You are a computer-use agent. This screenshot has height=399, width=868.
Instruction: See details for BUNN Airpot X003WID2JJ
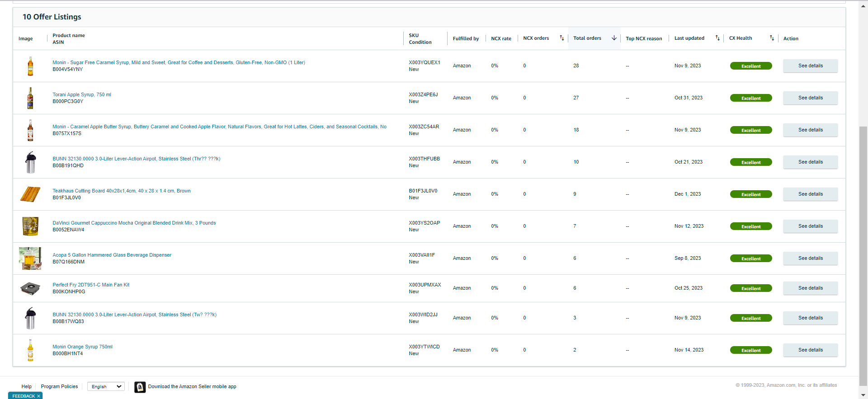coord(811,318)
